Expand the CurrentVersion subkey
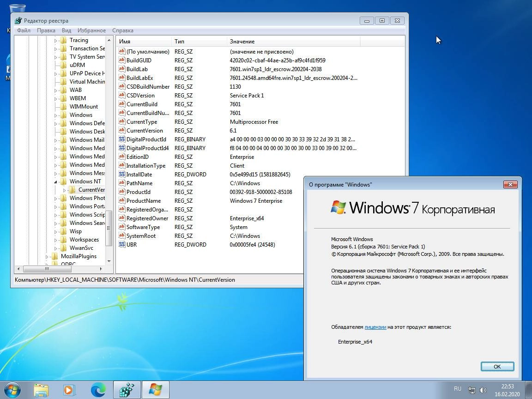532x399 pixels. (65, 190)
